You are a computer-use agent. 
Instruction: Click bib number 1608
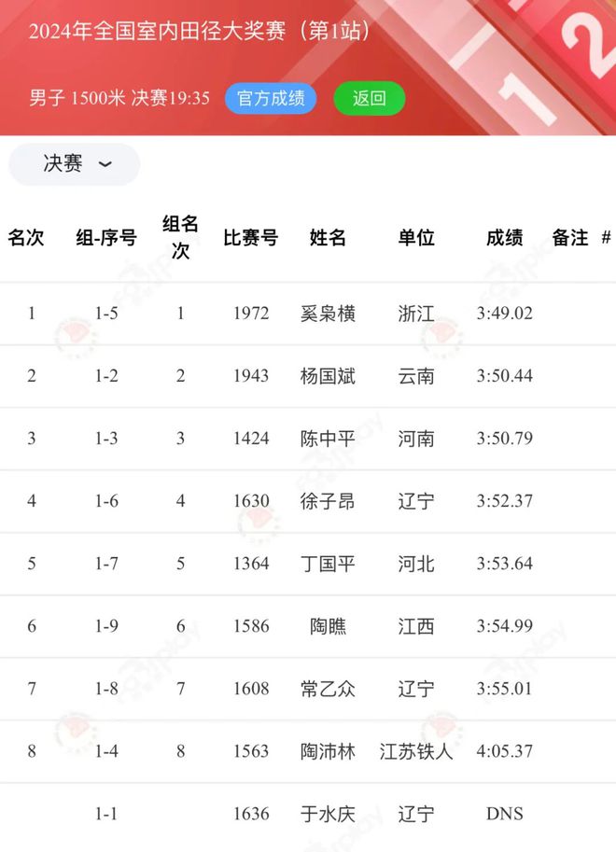click(251, 689)
